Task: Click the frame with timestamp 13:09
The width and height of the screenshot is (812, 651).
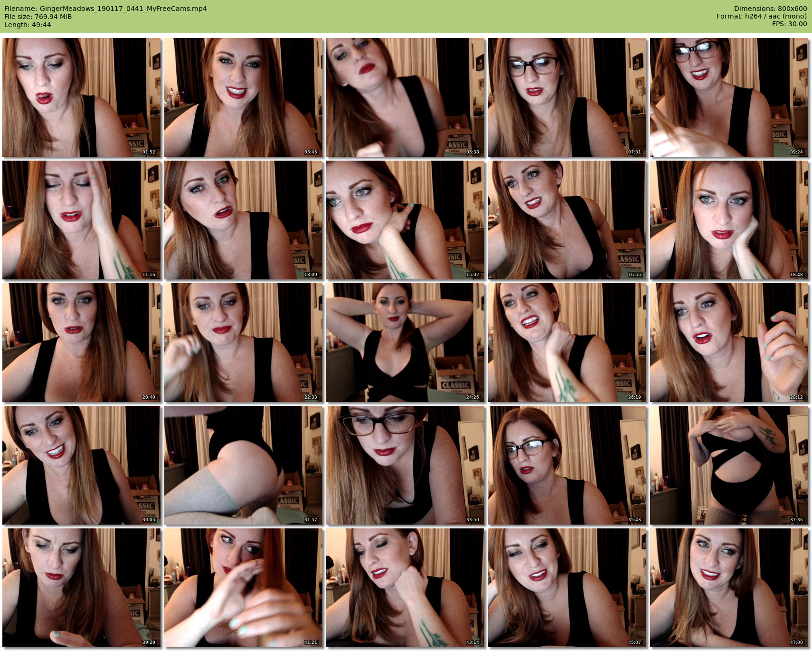Action: [x=244, y=220]
